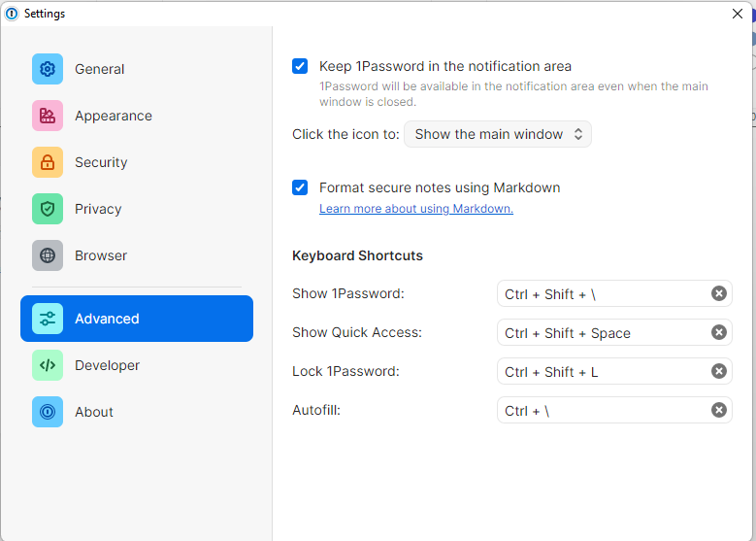Click the Privacy shield icon

[x=48, y=209]
